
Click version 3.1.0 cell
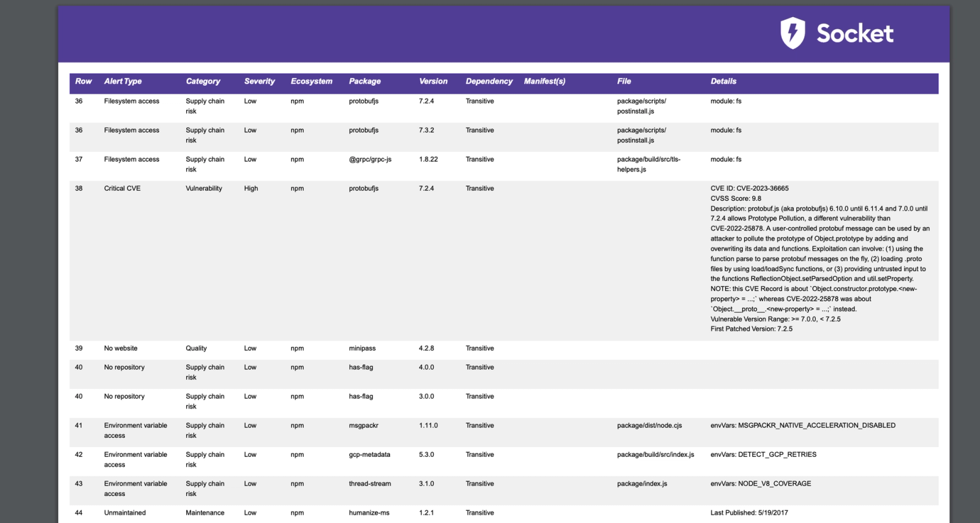[426, 484]
